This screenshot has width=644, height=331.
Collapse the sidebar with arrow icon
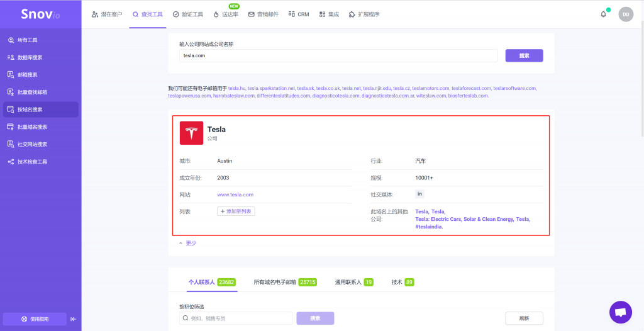[x=73, y=319]
